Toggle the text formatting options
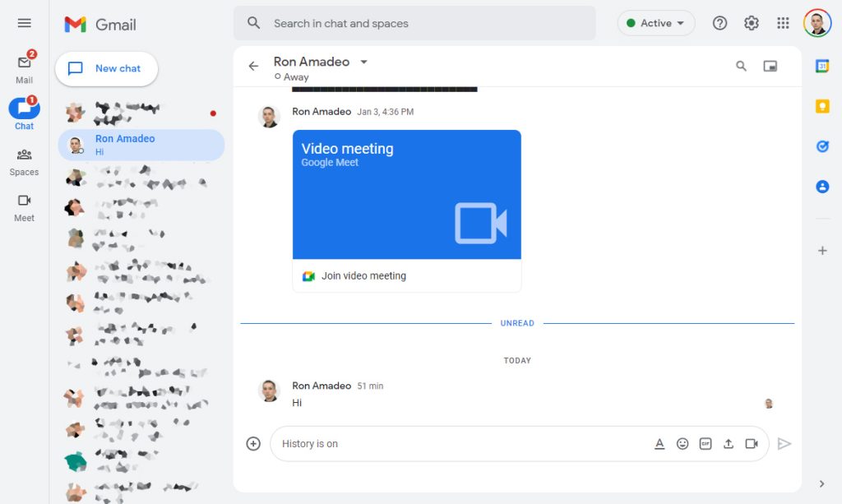This screenshot has height=504, width=842. coord(659,443)
